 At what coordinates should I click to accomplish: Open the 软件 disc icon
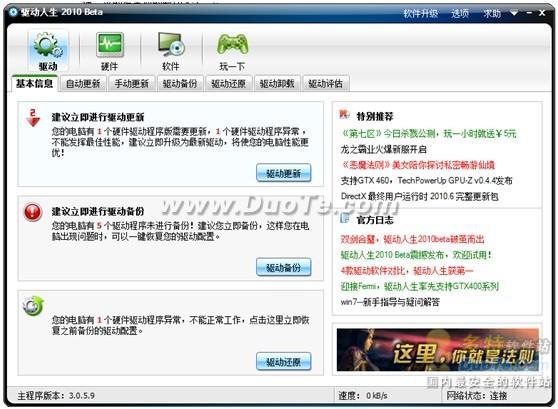point(171,45)
